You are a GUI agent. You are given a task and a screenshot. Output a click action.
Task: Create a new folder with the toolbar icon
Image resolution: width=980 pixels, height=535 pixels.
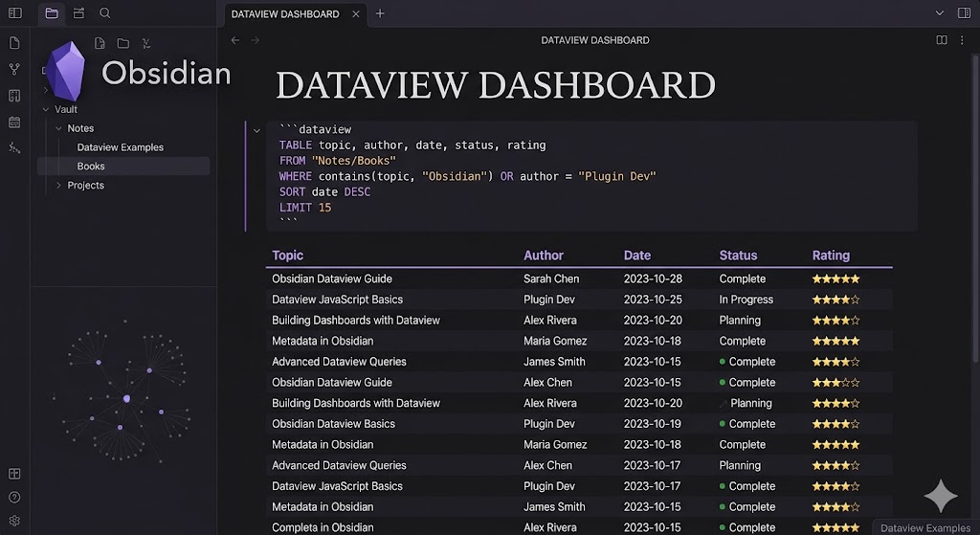click(123, 43)
